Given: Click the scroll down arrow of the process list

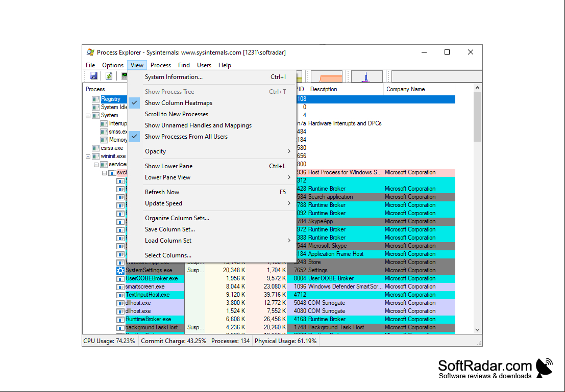Looking at the screenshot, I should pyautogui.click(x=477, y=330).
